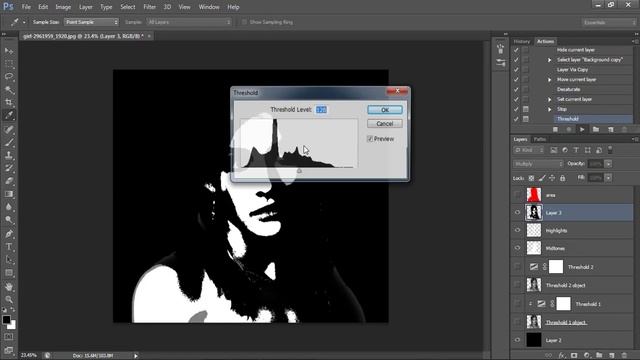Filter layers by pixel type icon
Viewport: 640px width, 360px height.
pos(554,150)
